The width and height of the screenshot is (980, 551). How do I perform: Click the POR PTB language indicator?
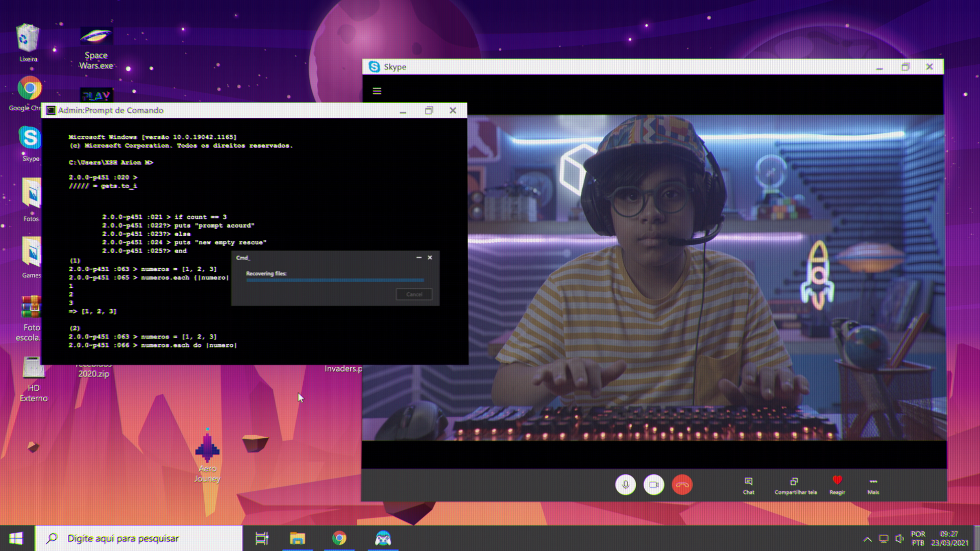point(918,539)
